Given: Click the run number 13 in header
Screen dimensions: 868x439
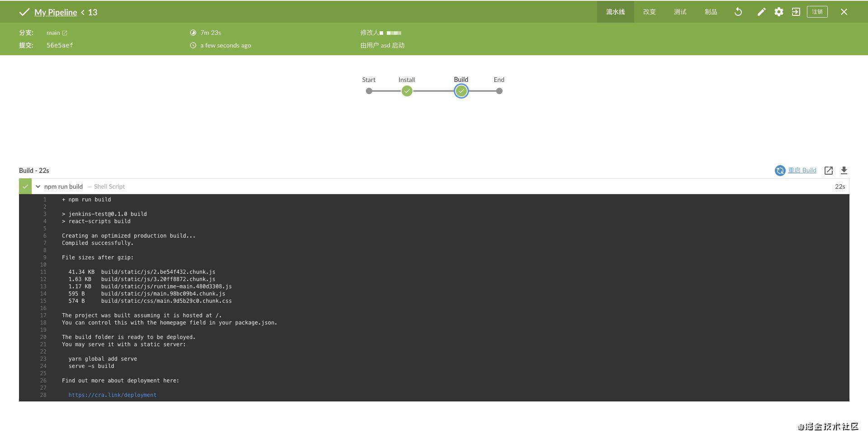Looking at the screenshot, I should (x=93, y=12).
